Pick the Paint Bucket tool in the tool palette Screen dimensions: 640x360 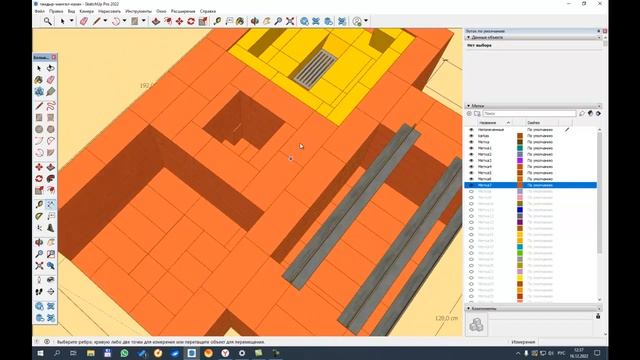tap(39, 80)
